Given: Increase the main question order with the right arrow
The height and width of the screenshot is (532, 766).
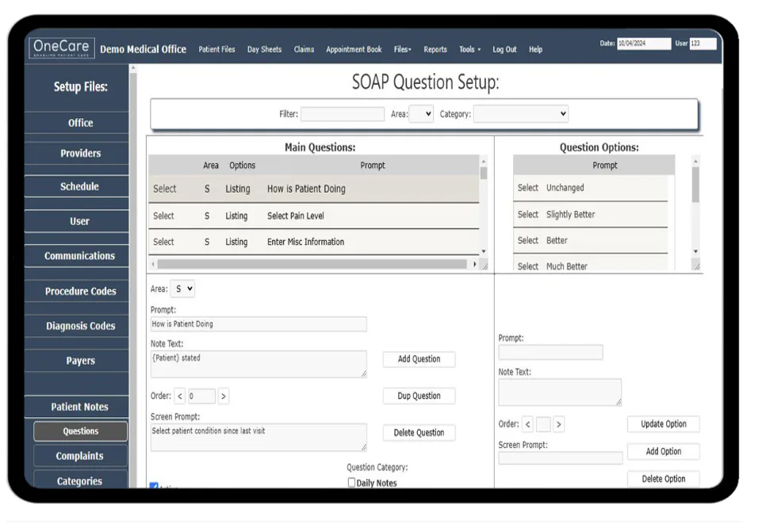Looking at the screenshot, I should [x=224, y=396].
